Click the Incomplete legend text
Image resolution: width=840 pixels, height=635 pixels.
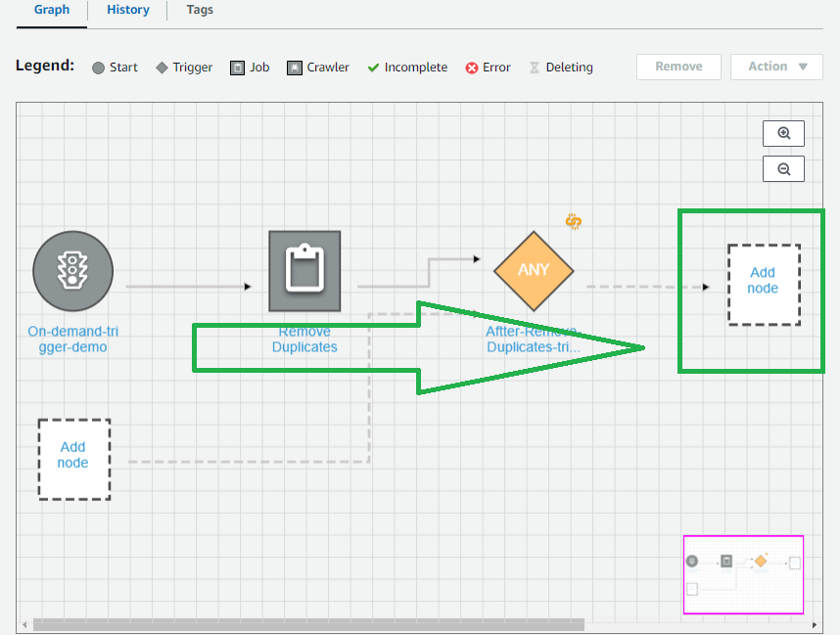(416, 68)
